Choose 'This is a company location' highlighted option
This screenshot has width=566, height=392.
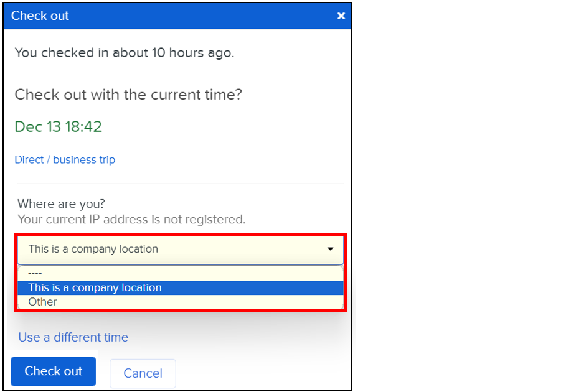coord(95,287)
